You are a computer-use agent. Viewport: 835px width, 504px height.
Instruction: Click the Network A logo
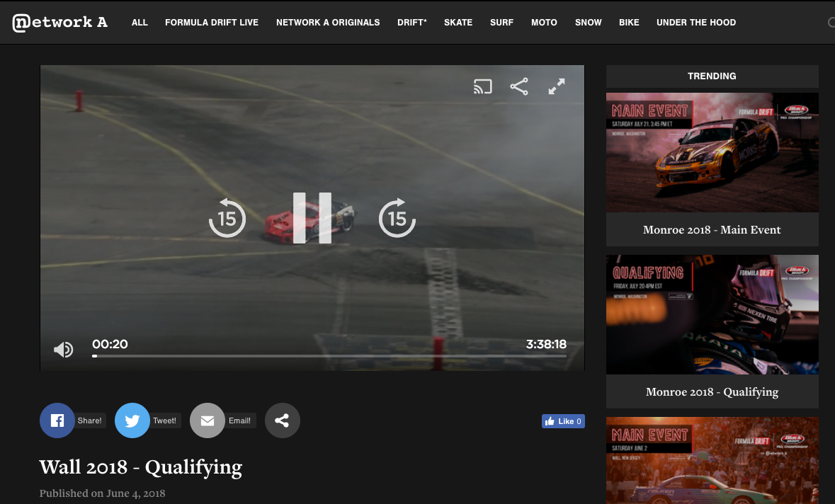[x=59, y=23]
